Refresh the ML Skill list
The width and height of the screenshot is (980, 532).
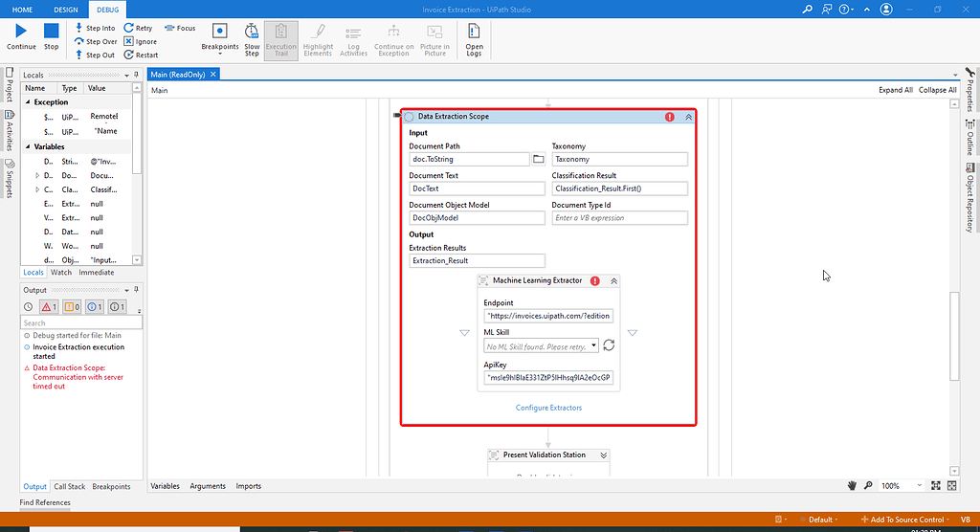click(x=609, y=345)
